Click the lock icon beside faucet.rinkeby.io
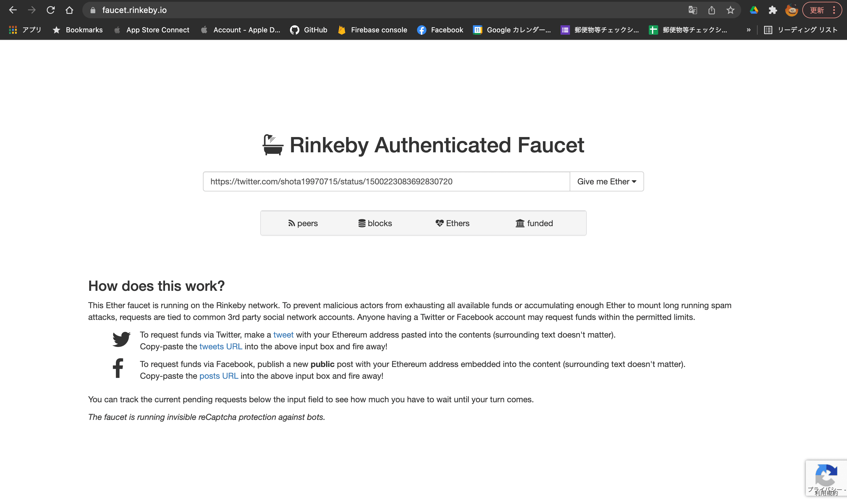Viewport: 847px width, 504px height. pos(93,10)
